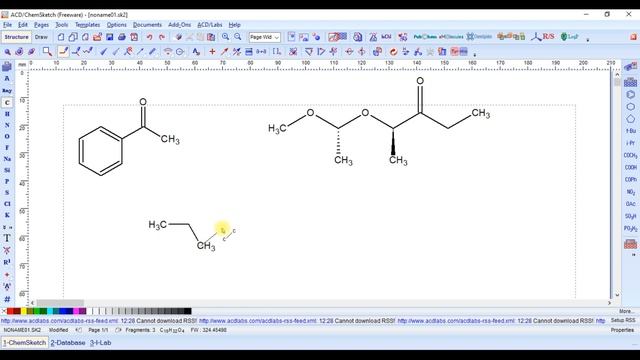Select the Sulfur atom button

coord(7,192)
